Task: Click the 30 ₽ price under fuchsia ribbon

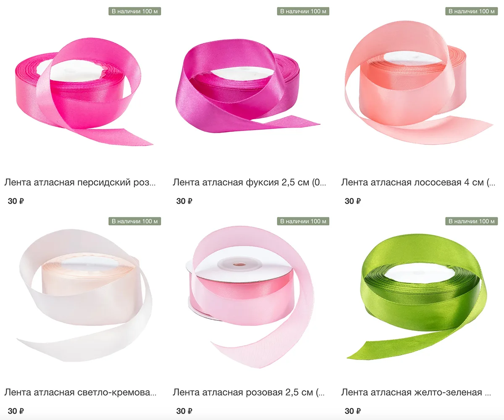Action: pos(184,201)
